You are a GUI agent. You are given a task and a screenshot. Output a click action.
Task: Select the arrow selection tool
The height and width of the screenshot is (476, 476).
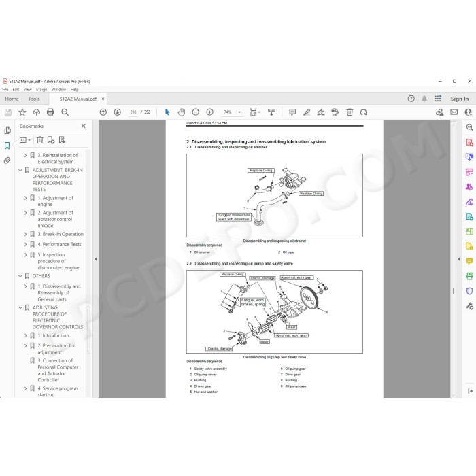point(167,112)
